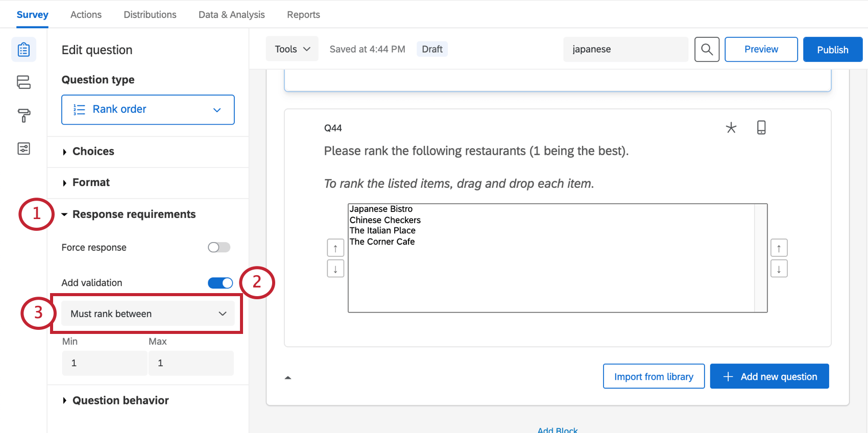Toggle the Force response switch
Viewport: 868px width, 433px height.
219,247
